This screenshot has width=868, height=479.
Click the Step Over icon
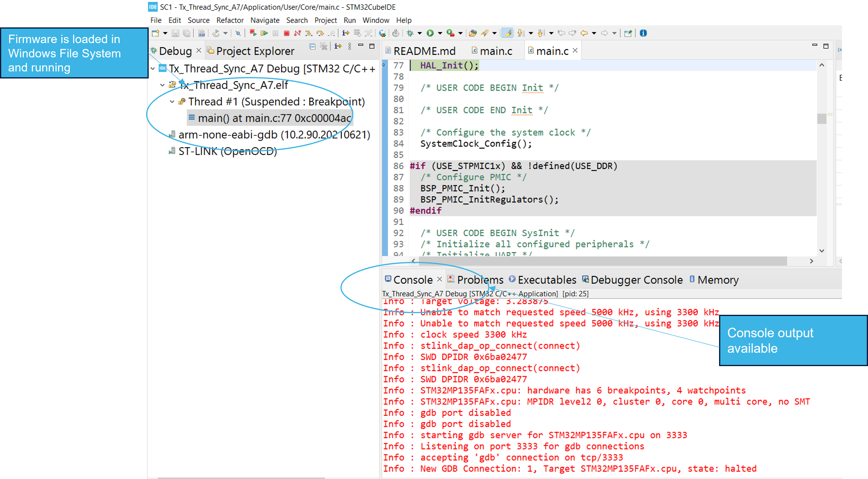(x=320, y=33)
